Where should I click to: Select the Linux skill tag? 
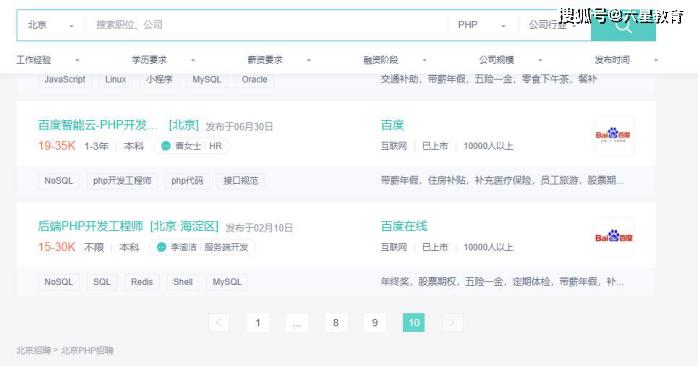point(116,79)
